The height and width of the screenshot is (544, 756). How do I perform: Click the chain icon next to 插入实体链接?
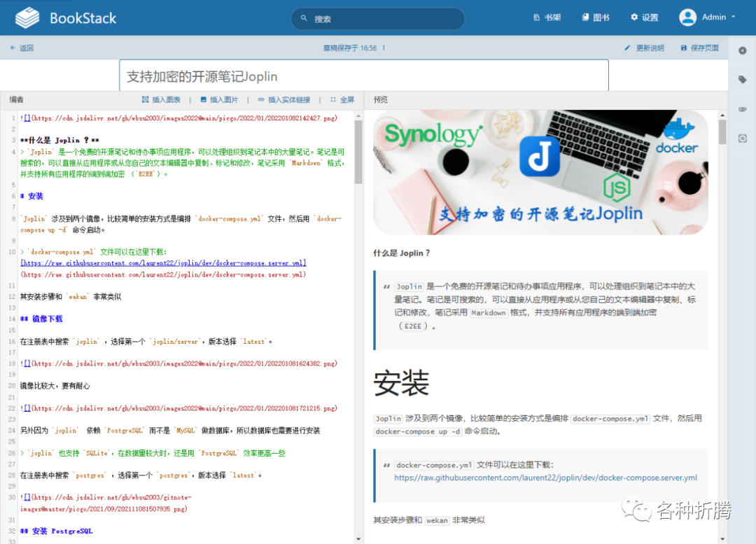point(261,99)
